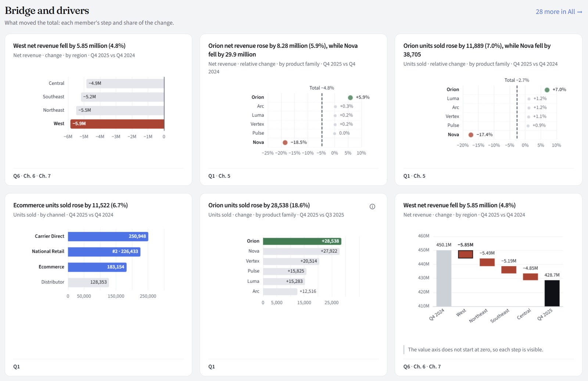Click the red Nova −17.4% dot
The height and width of the screenshot is (381, 588).
471,135
